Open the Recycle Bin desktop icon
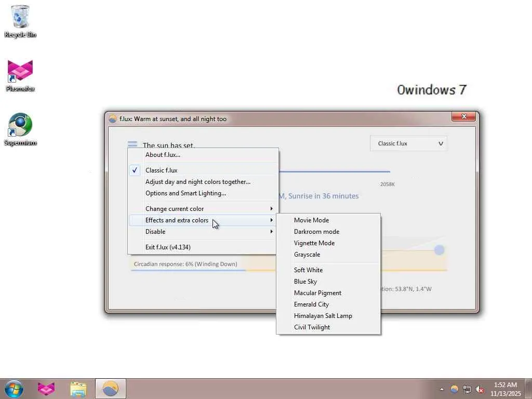Screen dimensions: 532x399 [x=20, y=21]
